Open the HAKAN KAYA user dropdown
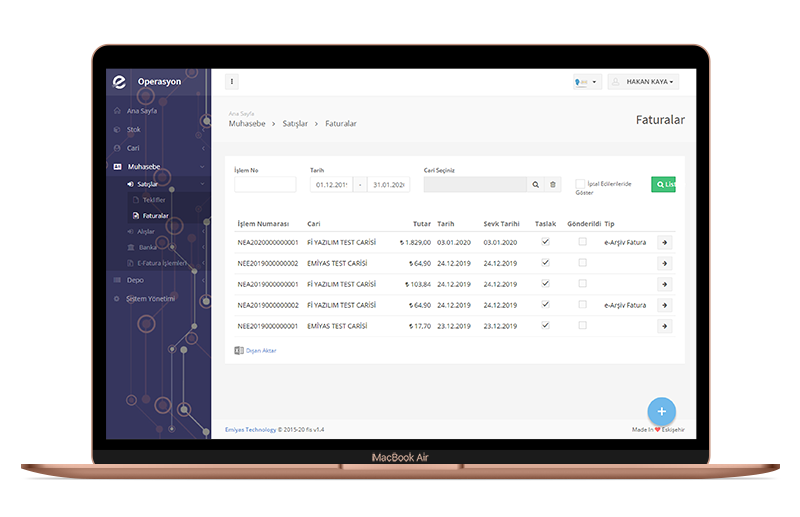 (x=643, y=82)
